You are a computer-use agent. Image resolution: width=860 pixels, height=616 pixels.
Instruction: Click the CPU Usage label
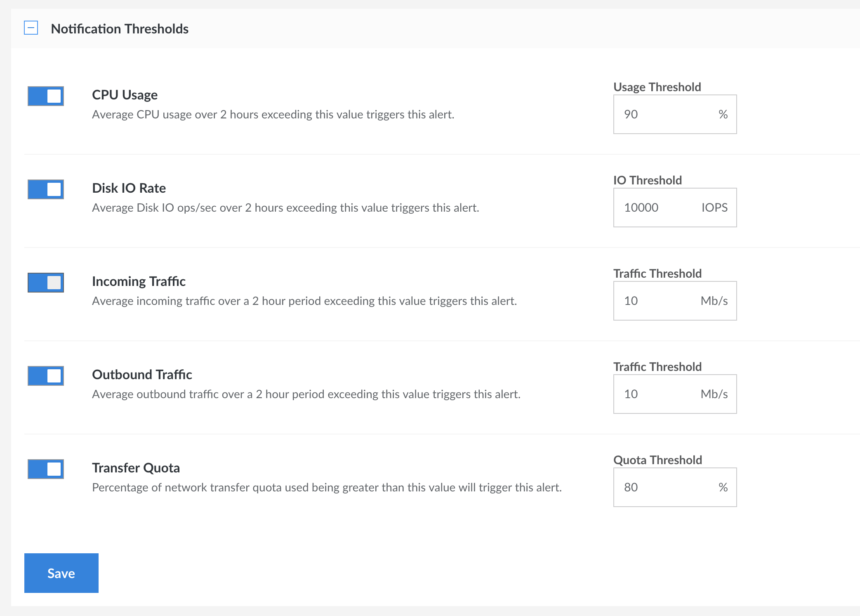[125, 95]
